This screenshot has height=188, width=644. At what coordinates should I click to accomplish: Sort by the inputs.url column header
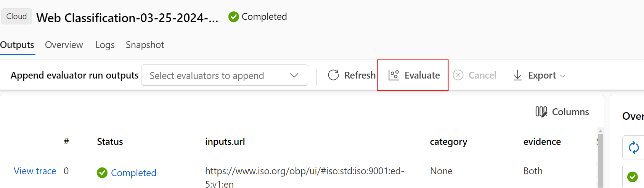pyautogui.click(x=225, y=141)
